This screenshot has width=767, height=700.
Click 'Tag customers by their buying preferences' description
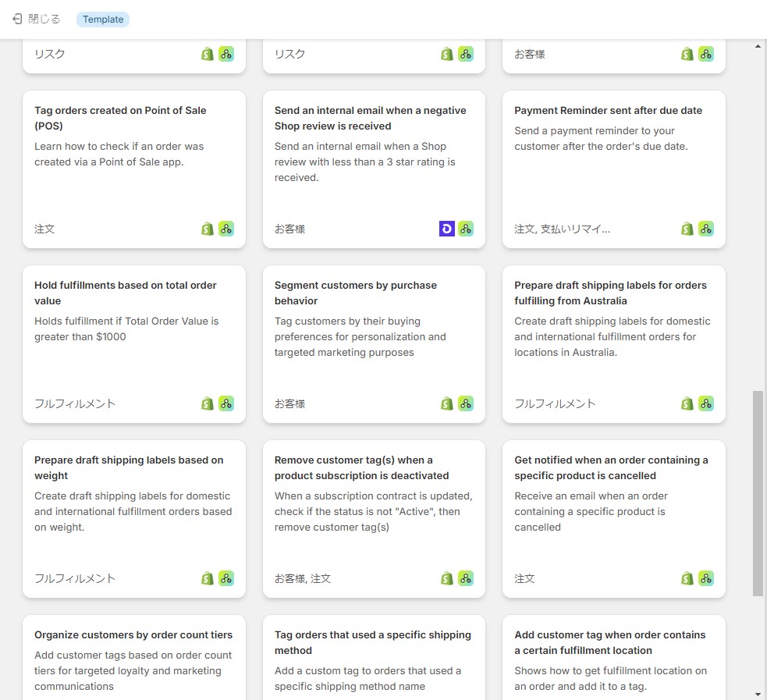coord(360,336)
